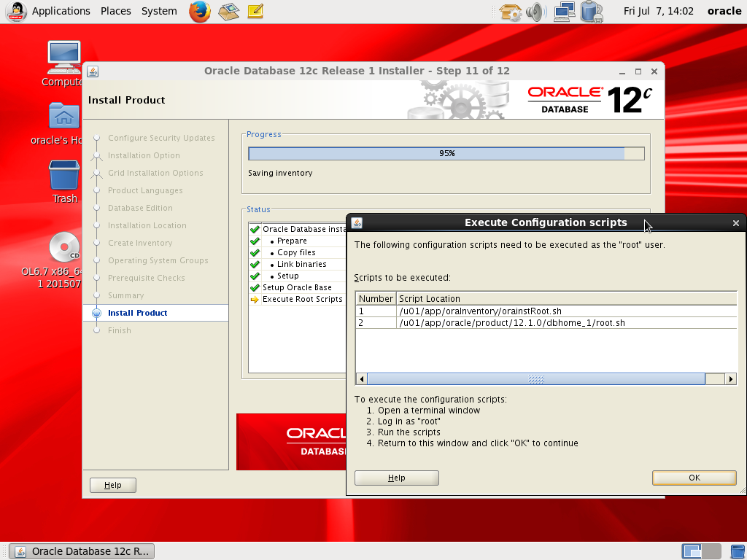Click green checkmark next to Prepare
Image resolution: width=747 pixels, height=560 pixels.
(x=255, y=241)
